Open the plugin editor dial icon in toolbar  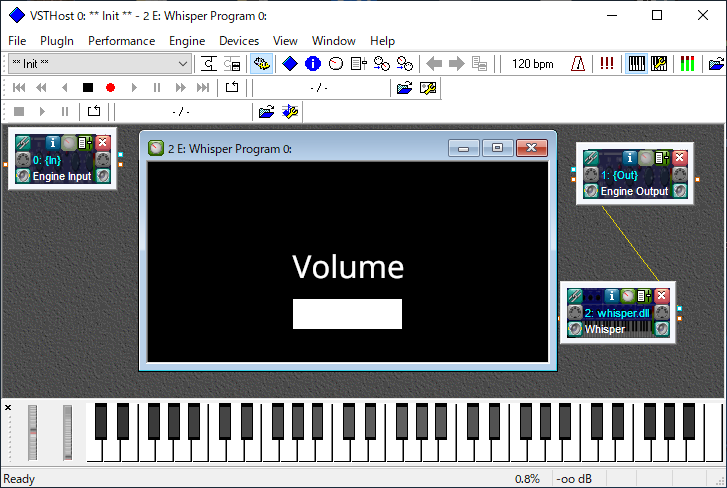click(336, 63)
